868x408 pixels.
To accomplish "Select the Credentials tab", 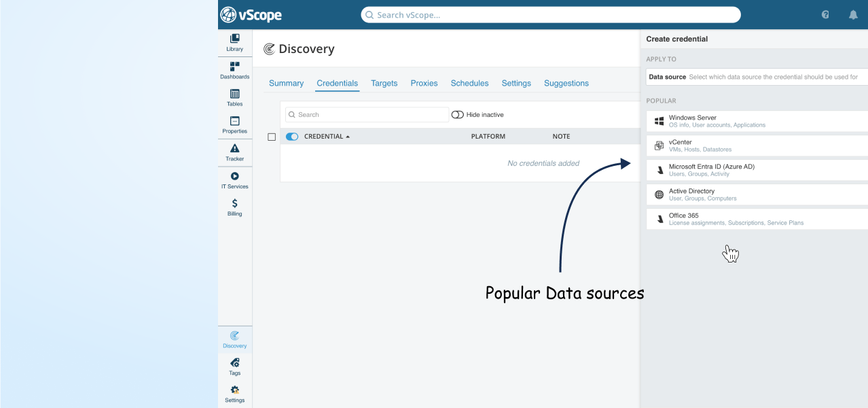I will (x=337, y=83).
